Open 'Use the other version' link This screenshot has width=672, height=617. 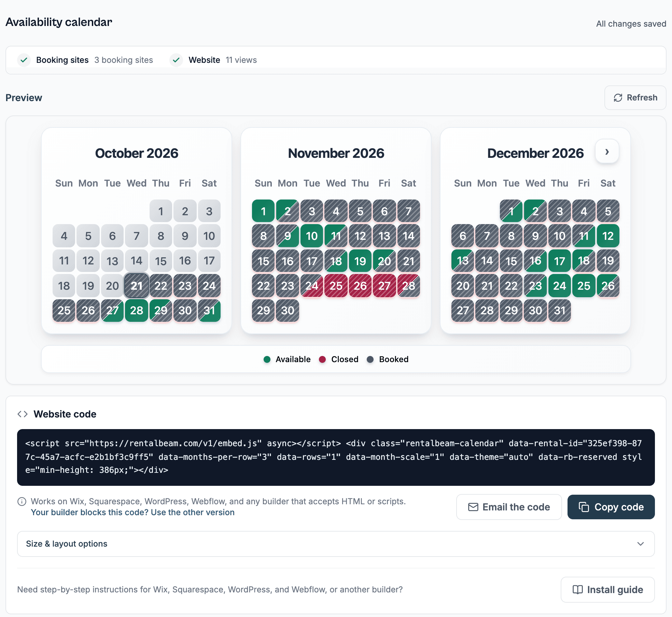point(133,512)
